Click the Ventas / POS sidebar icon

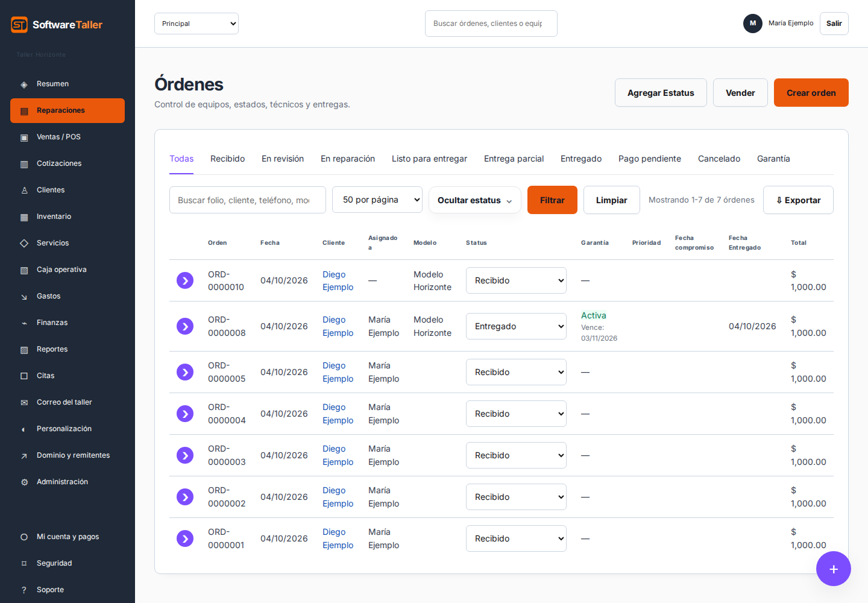(24, 137)
